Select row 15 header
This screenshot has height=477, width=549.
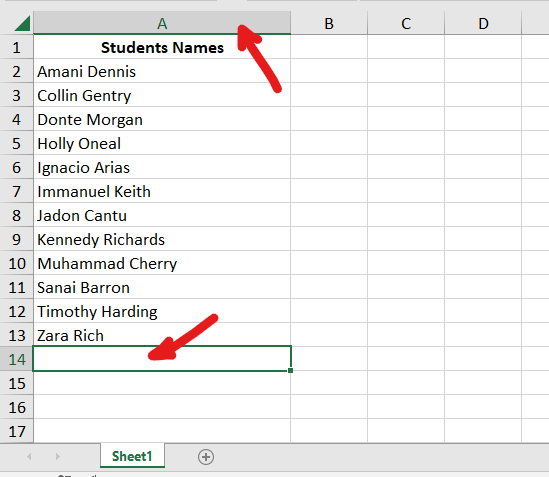[x=16, y=383]
